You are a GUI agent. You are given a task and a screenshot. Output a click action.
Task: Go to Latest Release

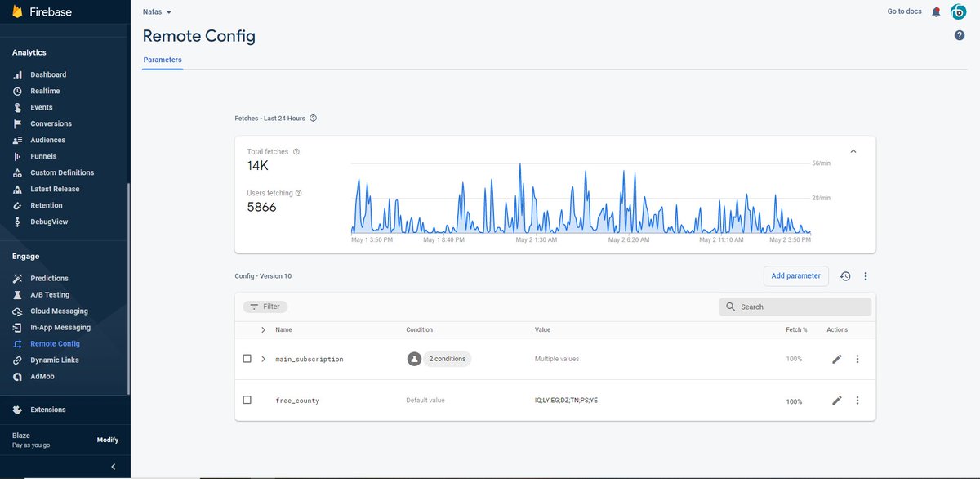pyautogui.click(x=55, y=189)
